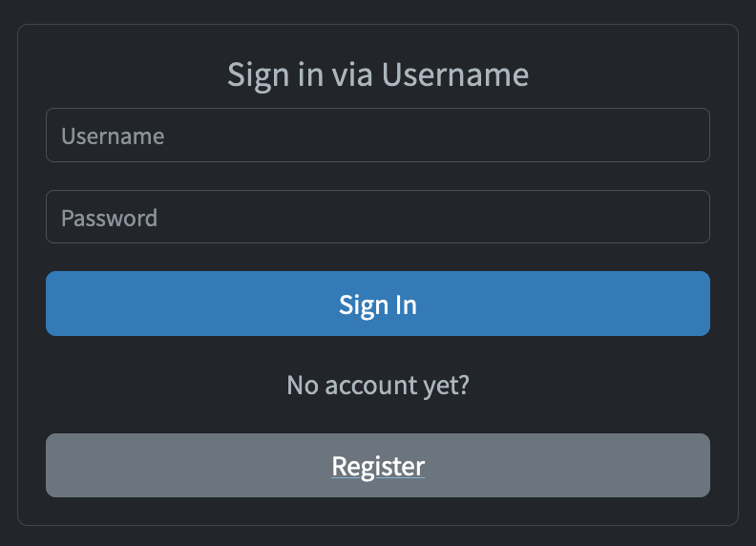The height and width of the screenshot is (546, 756).
Task: Click the button below "No account yet?"
Action: [377, 466]
